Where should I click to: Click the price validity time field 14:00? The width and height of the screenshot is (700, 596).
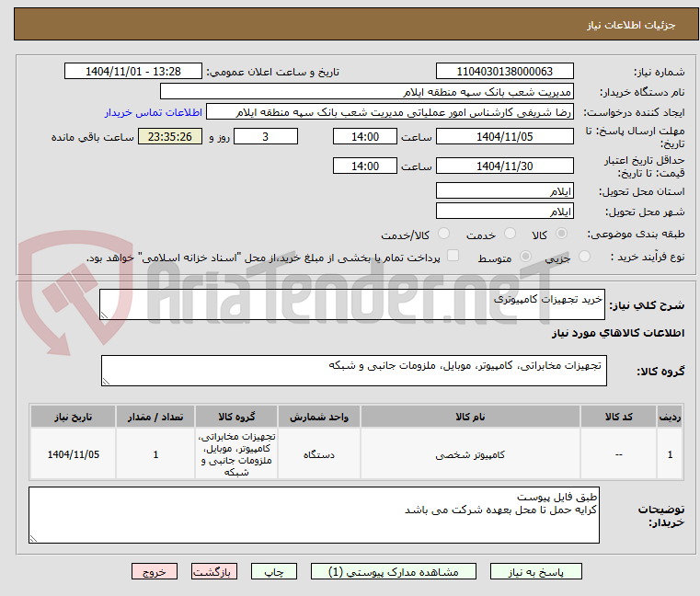click(x=365, y=166)
